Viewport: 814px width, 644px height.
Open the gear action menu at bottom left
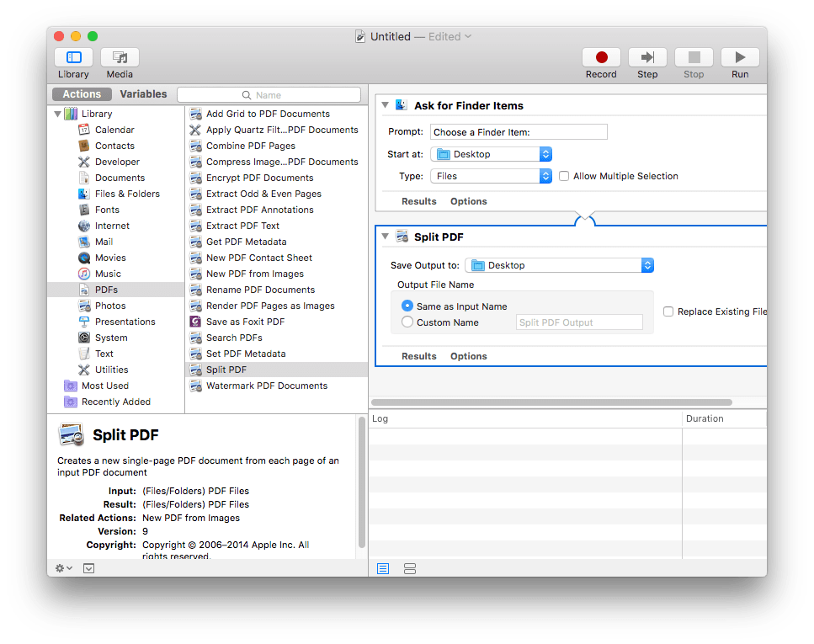click(62, 568)
